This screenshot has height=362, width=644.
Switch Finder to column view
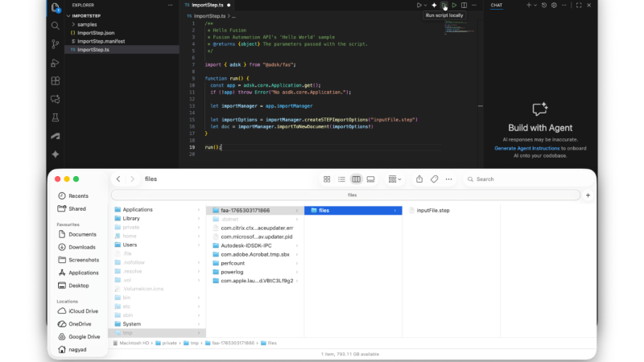coord(356,179)
